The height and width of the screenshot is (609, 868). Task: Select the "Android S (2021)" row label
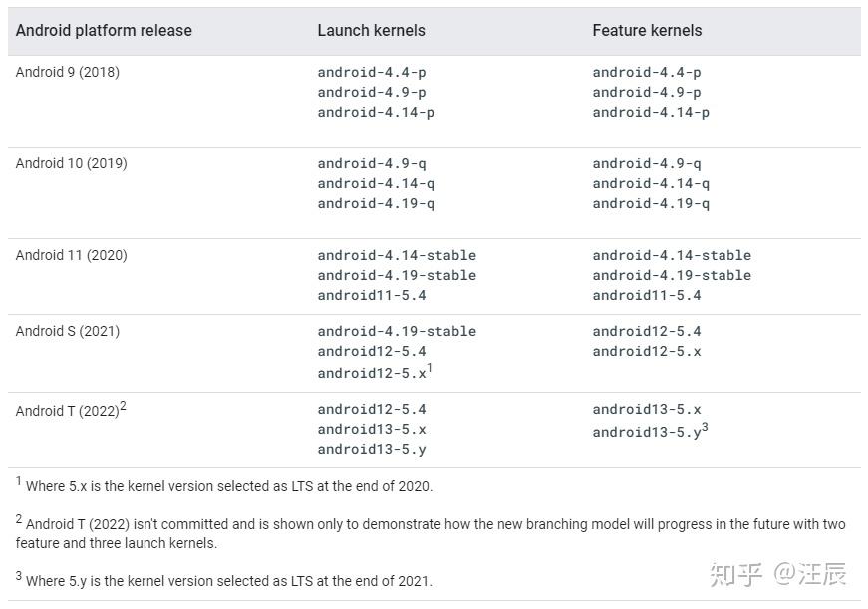68,331
